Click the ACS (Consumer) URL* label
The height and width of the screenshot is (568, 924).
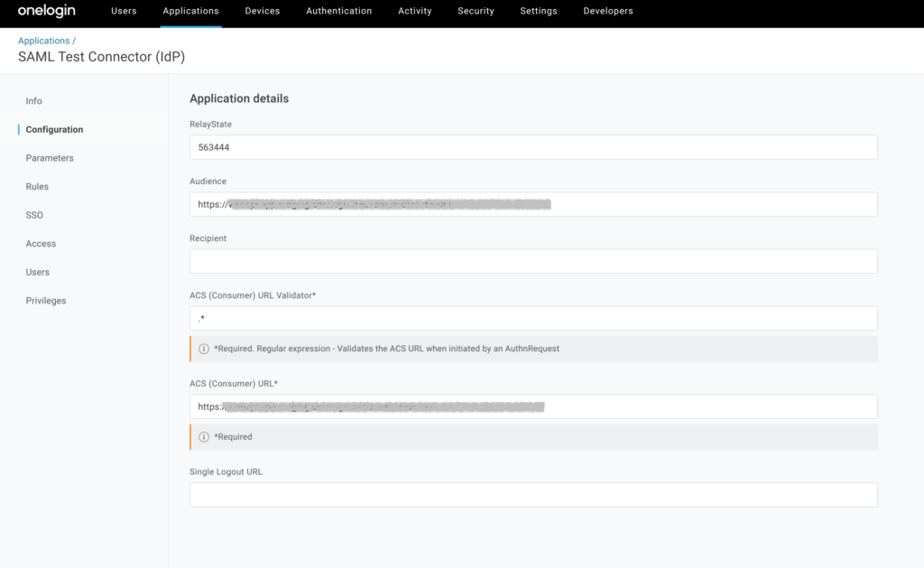click(x=234, y=384)
